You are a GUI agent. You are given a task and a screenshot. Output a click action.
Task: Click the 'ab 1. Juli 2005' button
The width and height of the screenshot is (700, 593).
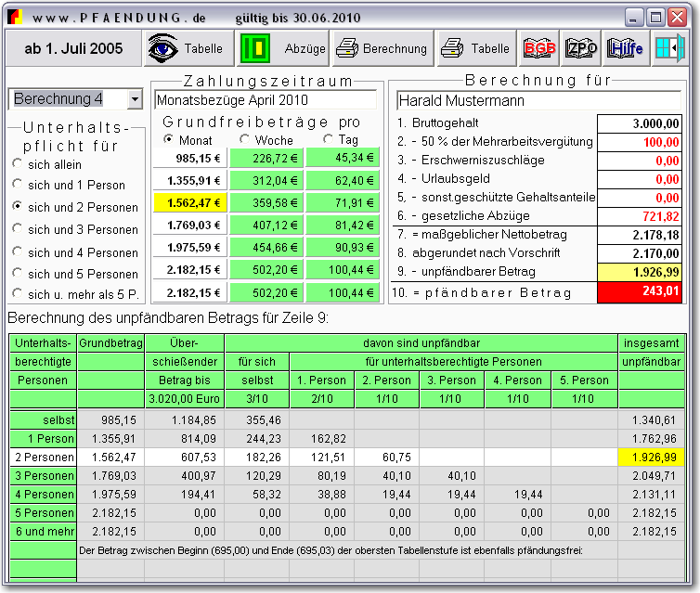click(x=73, y=48)
